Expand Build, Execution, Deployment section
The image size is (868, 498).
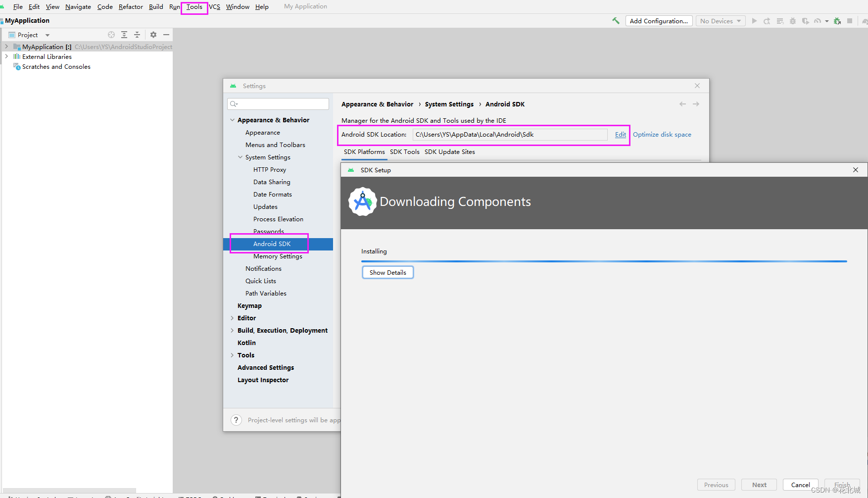232,331
